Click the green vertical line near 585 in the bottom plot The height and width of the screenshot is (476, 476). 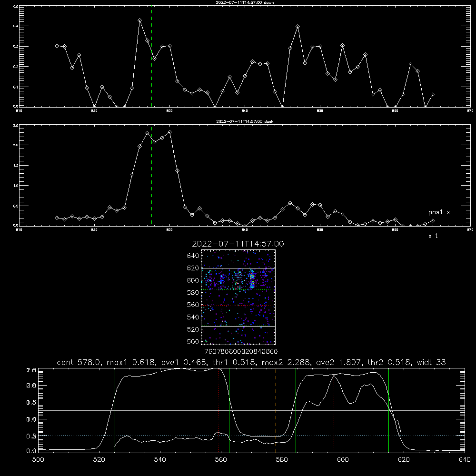coord(296,410)
